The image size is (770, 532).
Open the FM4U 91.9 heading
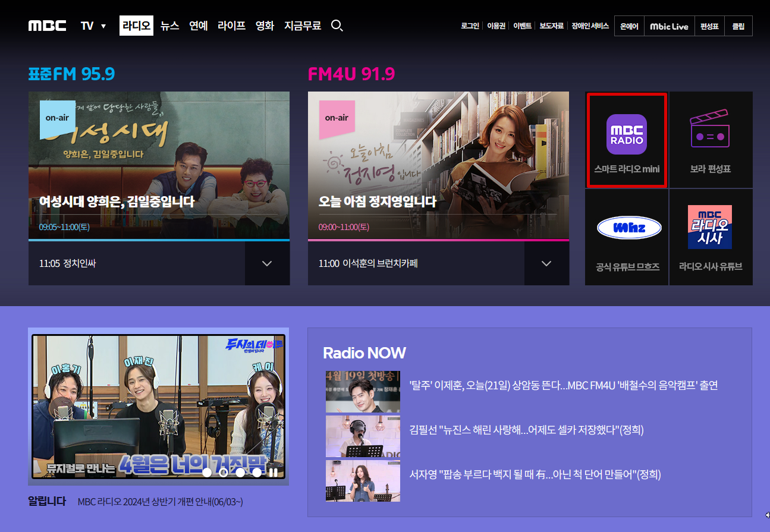pos(351,74)
